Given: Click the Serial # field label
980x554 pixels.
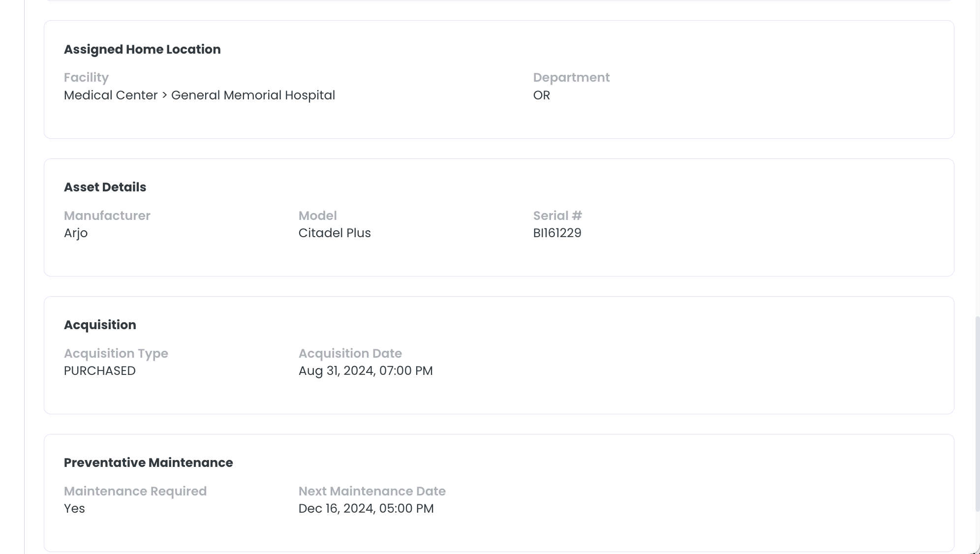Looking at the screenshot, I should coord(557,215).
